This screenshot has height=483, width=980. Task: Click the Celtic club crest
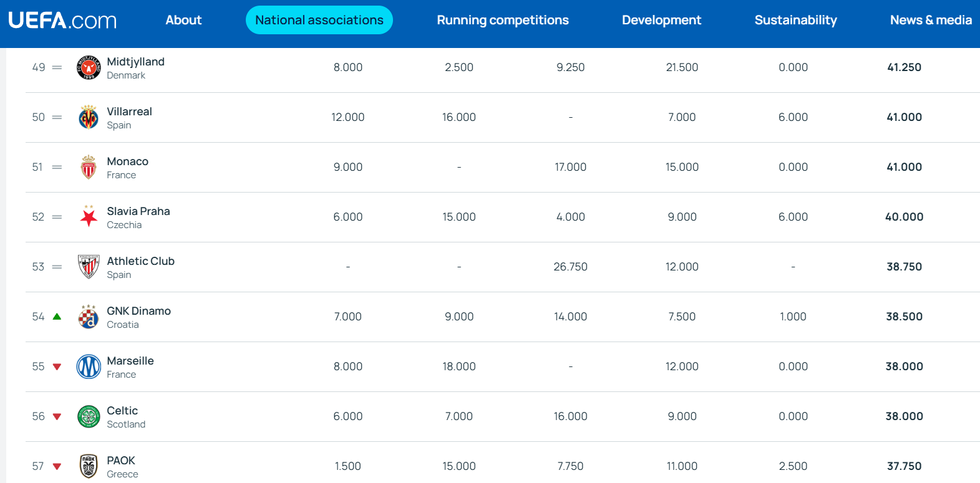point(89,416)
